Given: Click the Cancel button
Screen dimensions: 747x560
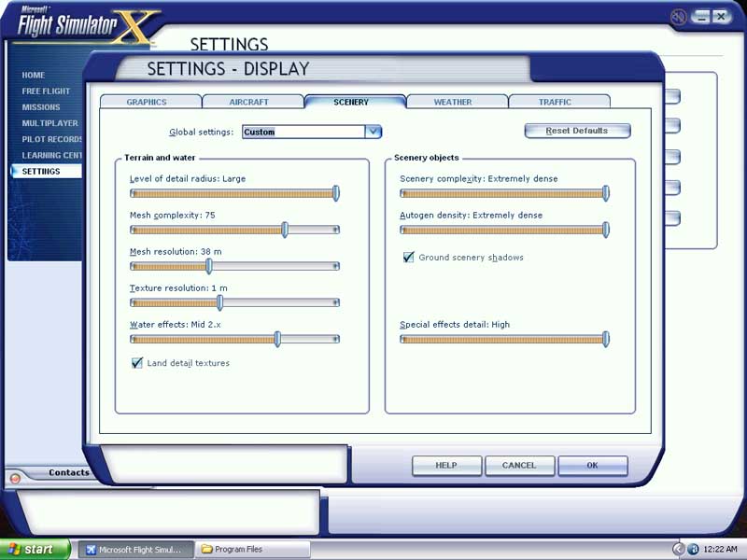Looking at the screenshot, I should pyautogui.click(x=519, y=465).
